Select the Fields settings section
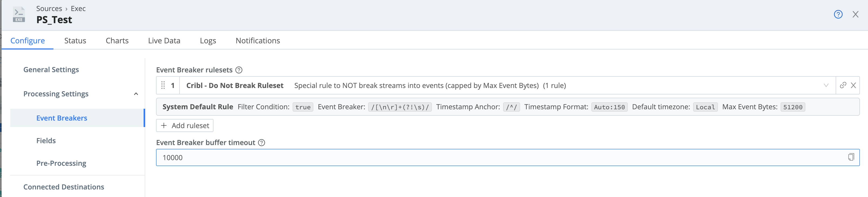The image size is (868, 197). coord(46,140)
